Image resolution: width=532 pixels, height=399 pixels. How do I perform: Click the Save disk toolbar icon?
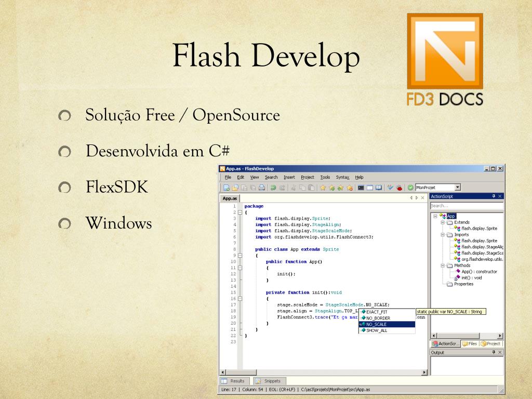[x=244, y=188]
